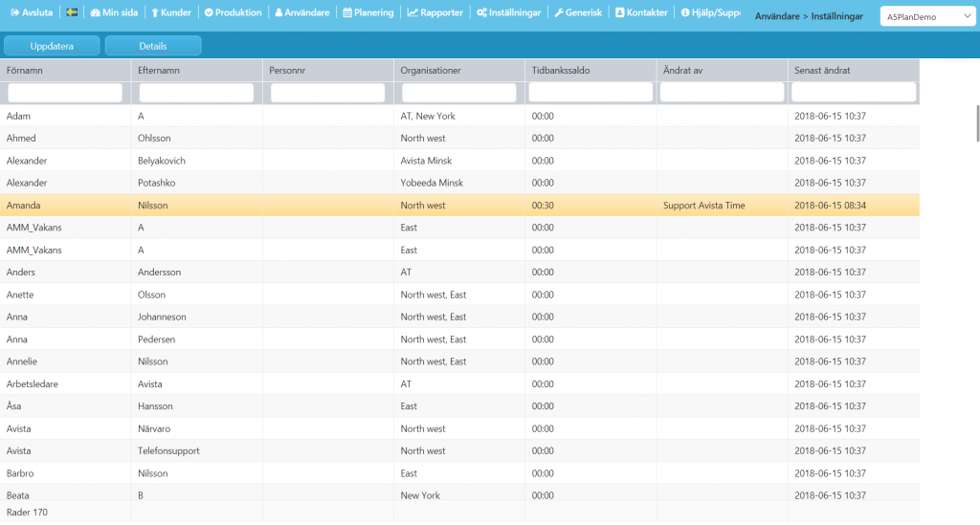
Task: Open the Generisk menu
Action: 578,12
